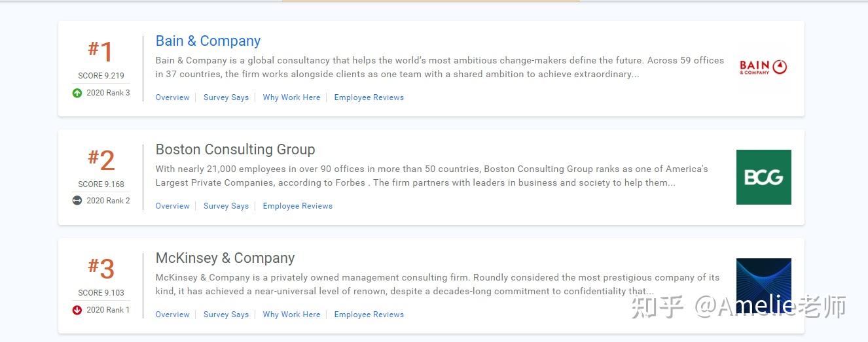Click the gray unchanged rank icon for BCG
The width and height of the screenshot is (868, 342).
tap(77, 201)
